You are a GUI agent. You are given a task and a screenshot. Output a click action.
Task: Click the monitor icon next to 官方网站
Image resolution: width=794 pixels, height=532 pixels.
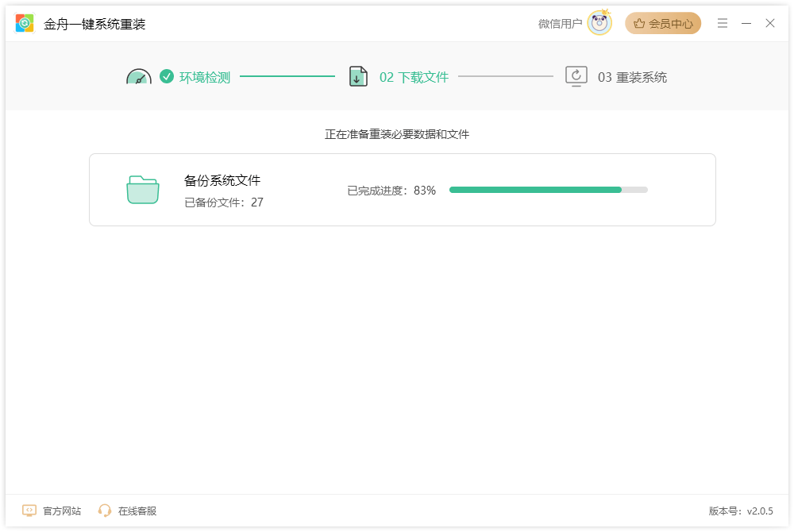[29, 511]
